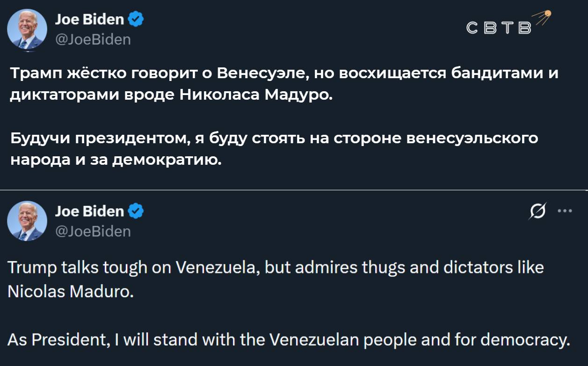This screenshot has height=366, width=588.
Task: Open the @JoeBiden handle in the bottom tweet
Action: point(93,231)
